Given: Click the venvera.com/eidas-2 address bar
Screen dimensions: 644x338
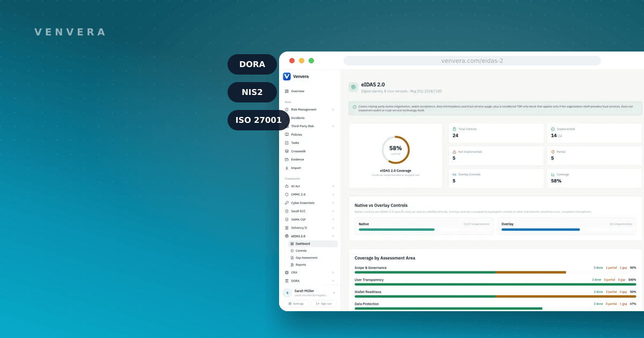Looking at the screenshot, I should 472,61.
